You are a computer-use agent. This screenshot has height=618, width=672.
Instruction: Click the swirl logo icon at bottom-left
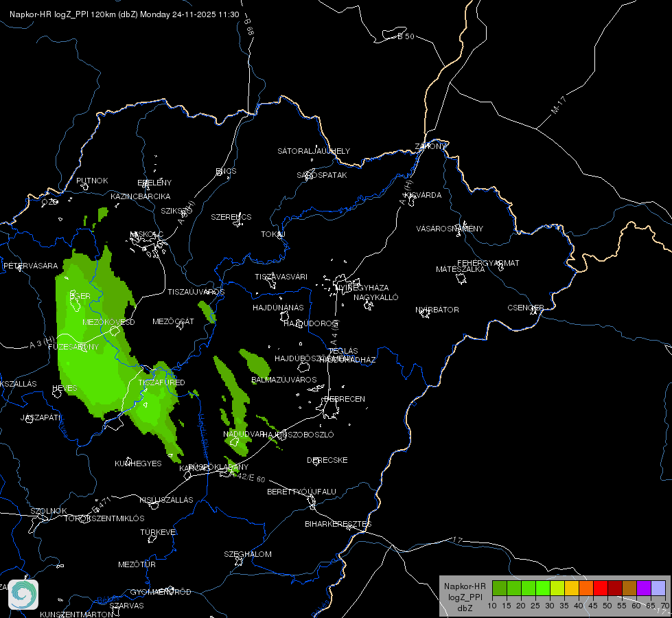click(23, 595)
